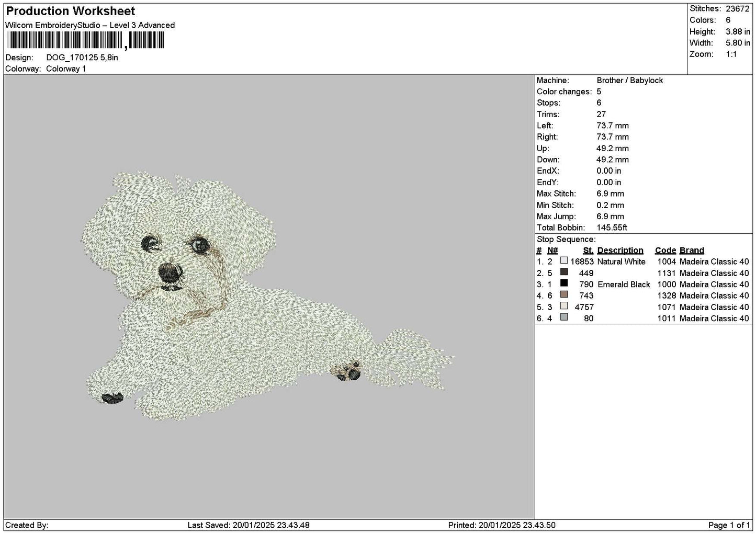Click machine value 'Brother / Babylock'
This screenshot has width=756, height=534.
(630, 81)
